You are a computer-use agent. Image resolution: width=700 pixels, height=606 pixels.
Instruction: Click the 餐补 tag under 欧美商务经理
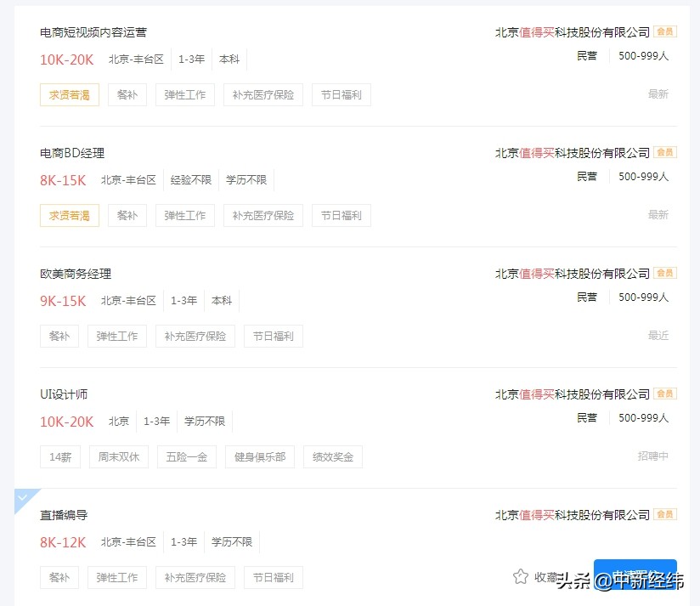click(59, 336)
